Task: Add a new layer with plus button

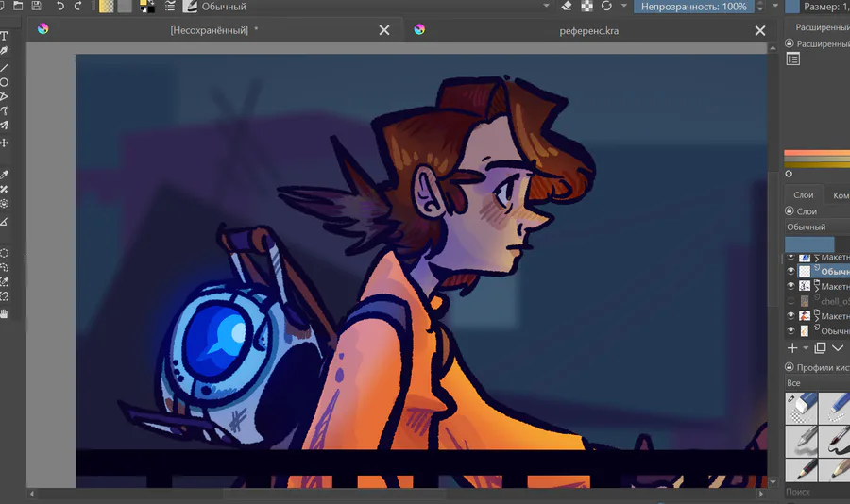Action: click(x=792, y=348)
